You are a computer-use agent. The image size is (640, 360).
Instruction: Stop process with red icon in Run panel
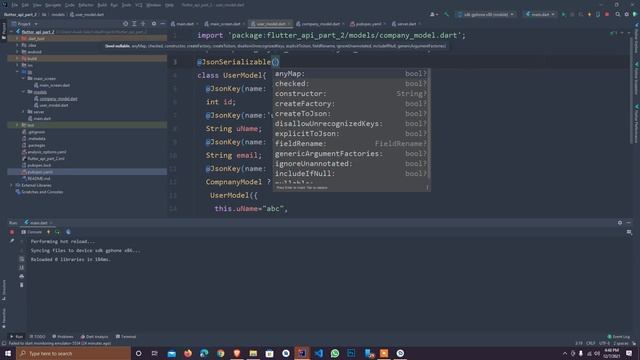click(12, 232)
